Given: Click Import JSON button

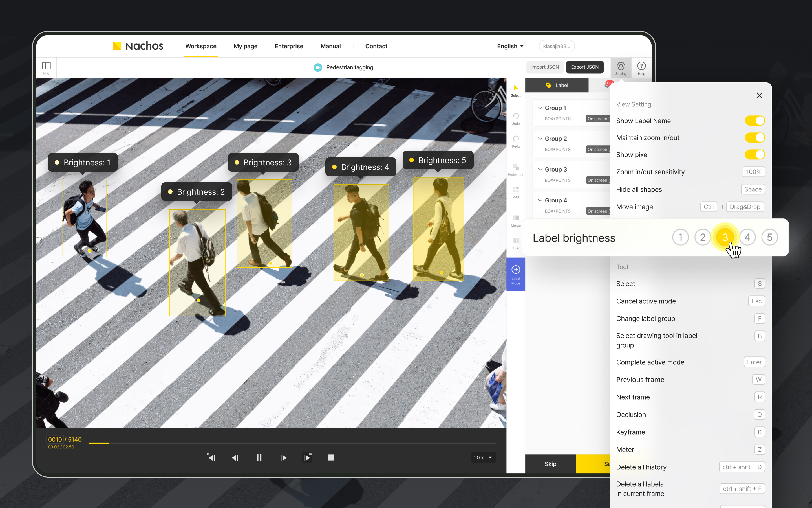Looking at the screenshot, I should tap(545, 67).
